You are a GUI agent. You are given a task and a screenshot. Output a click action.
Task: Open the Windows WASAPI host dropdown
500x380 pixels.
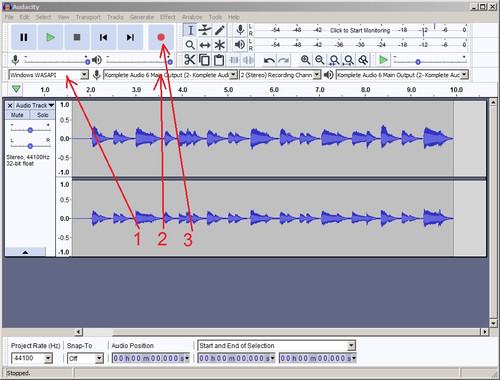pos(49,75)
